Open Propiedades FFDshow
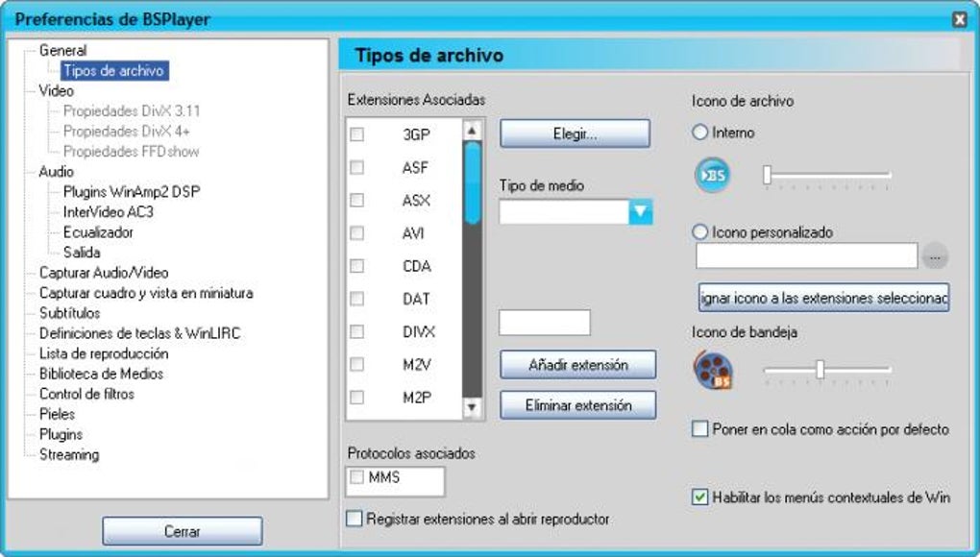Image resolution: width=980 pixels, height=557 pixels. [x=132, y=152]
